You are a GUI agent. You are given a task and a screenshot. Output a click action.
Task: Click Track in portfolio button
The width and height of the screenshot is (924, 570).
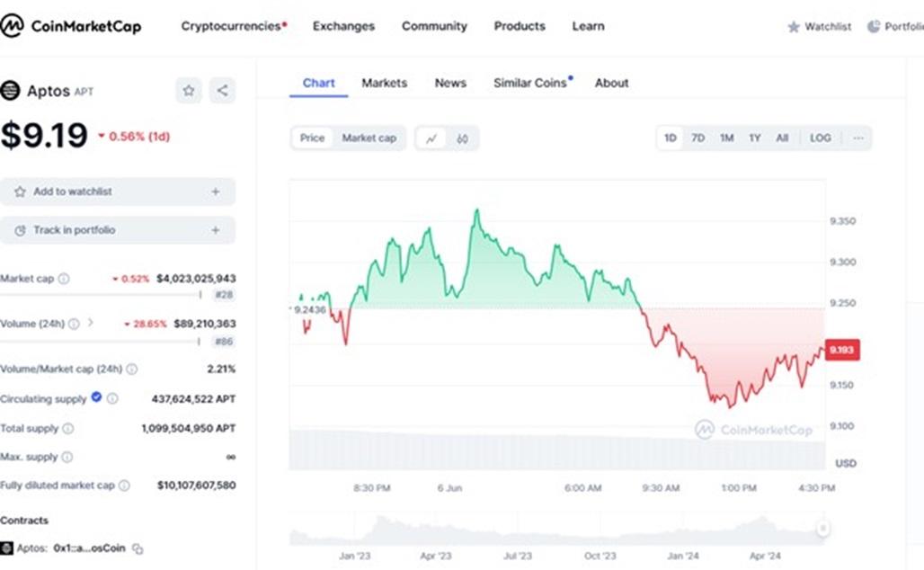tap(118, 230)
